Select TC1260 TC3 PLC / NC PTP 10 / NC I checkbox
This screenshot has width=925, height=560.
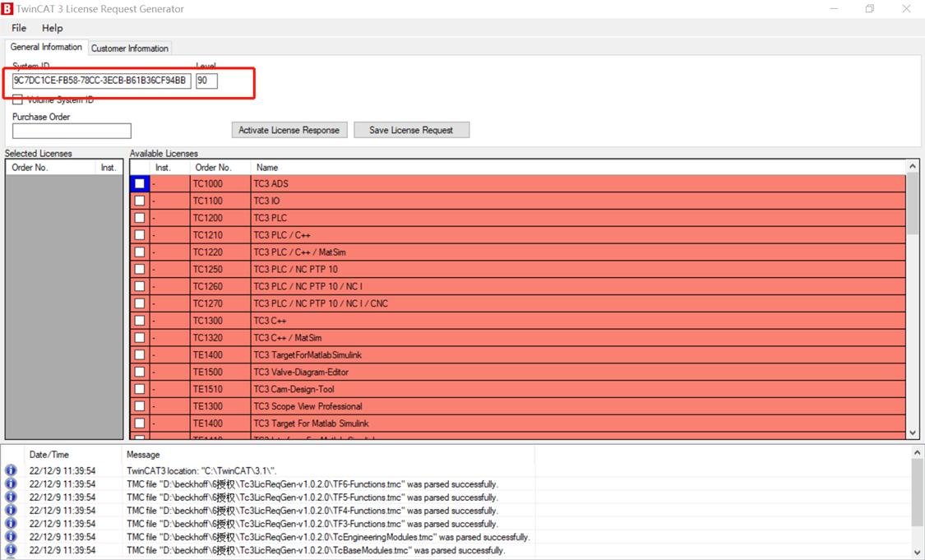[x=139, y=286]
